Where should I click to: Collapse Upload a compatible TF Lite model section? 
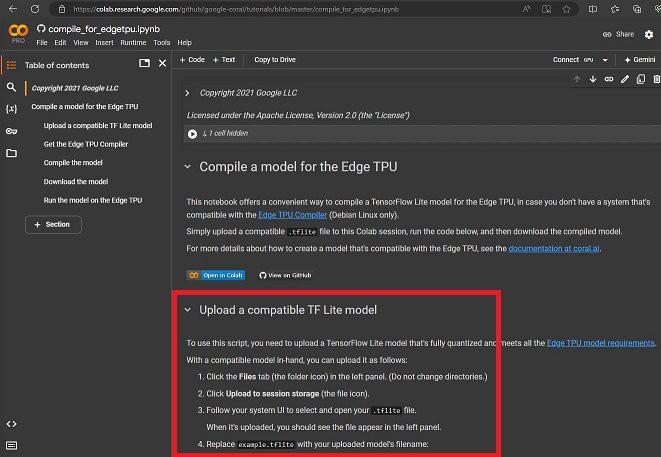click(188, 310)
